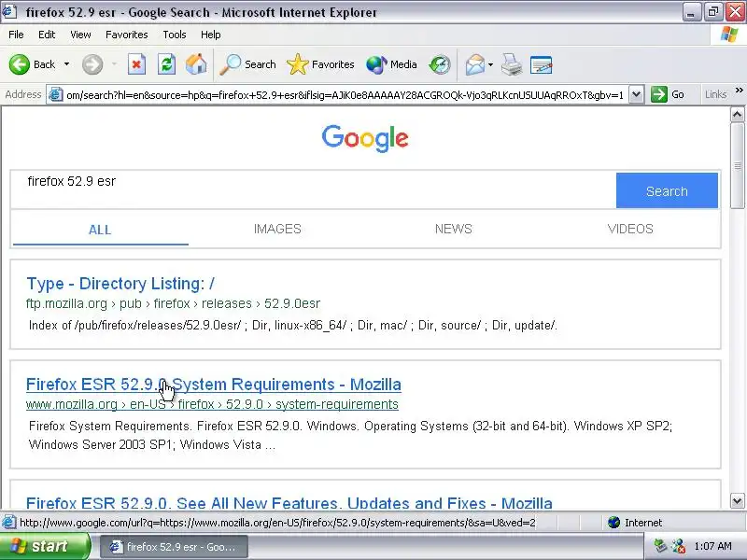This screenshot has height=560, width=747.
Task: Switch to the NEWS tab
Action: click(x=454, y=229)
